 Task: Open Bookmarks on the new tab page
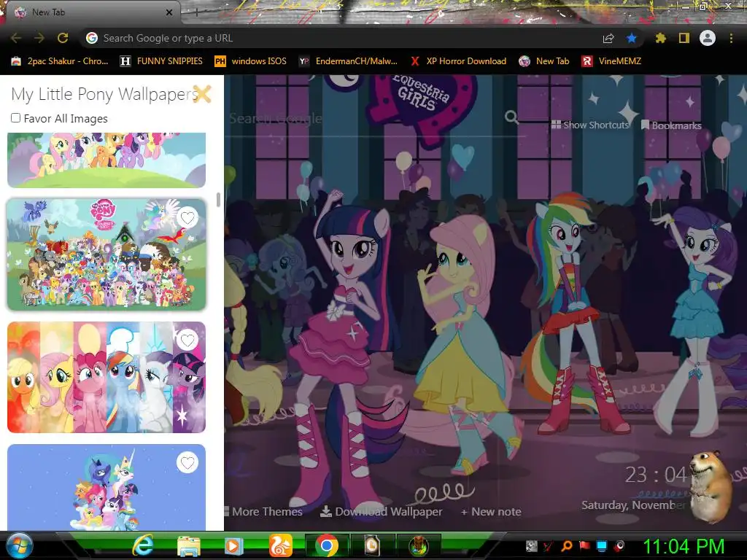pos(671,125)
